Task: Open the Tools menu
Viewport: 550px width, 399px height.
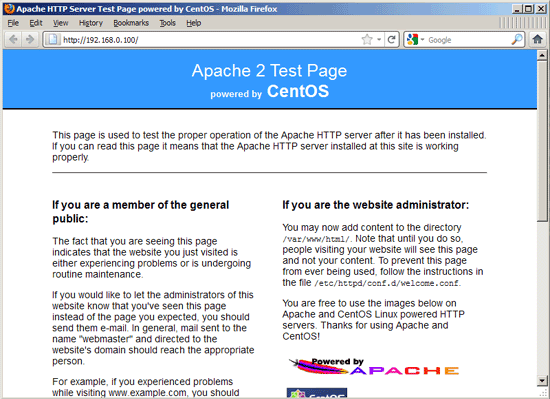Action: [x=167, y=23]
